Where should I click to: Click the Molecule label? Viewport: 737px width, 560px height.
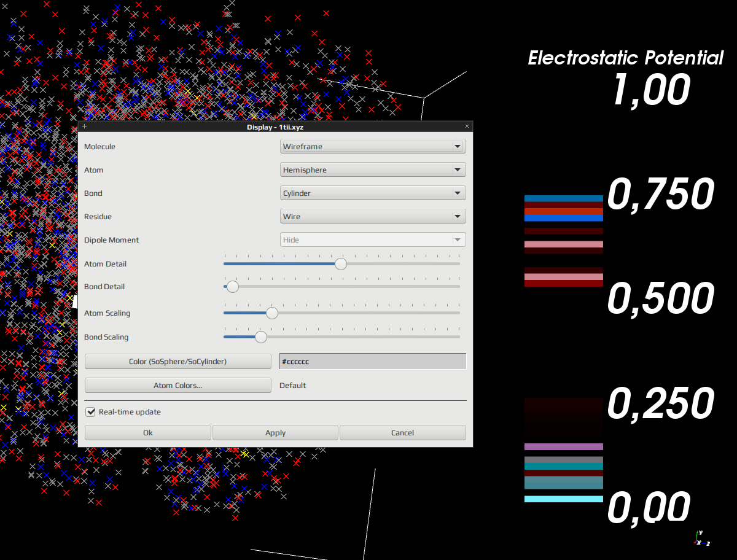99,147
